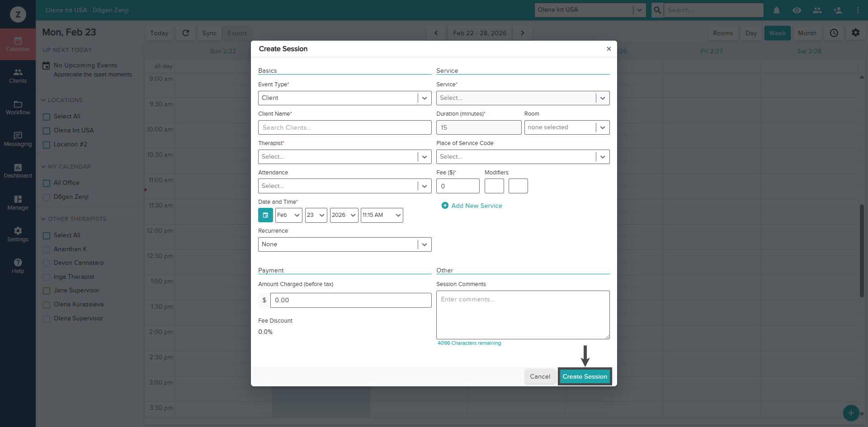
Task: Click the Create Session button
Action: (x=585, y=376)
